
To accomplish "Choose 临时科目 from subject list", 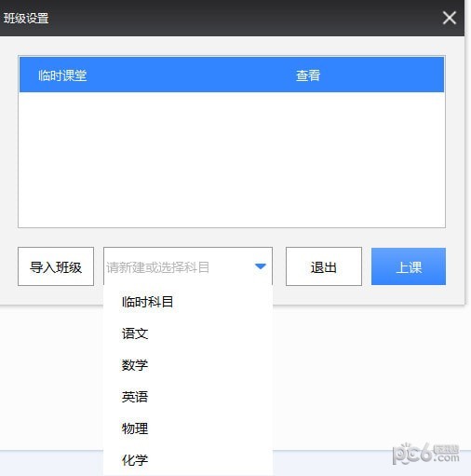I will click(188, 302).
